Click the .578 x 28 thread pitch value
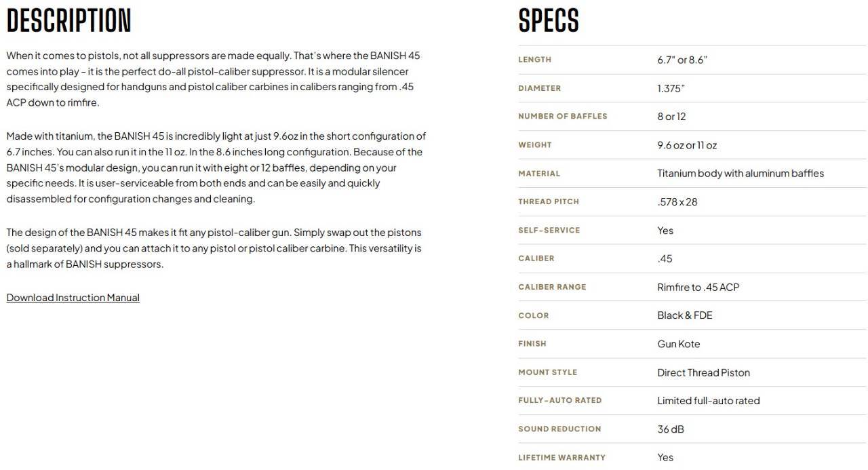The width and height of the screenshot is (868, 470). click(x=677, y=202)
